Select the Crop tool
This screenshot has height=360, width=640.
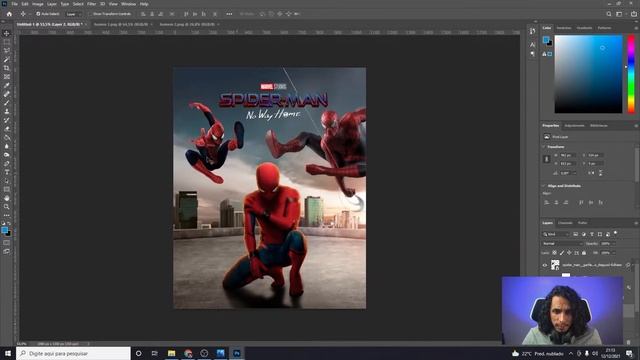[x=7, y=68]
